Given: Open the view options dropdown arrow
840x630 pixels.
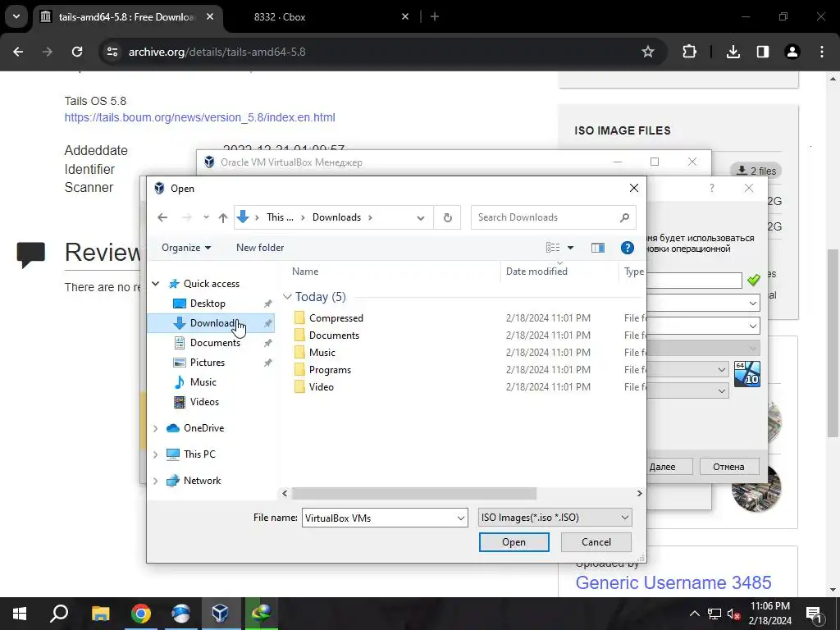Looking at the screenshot, I should click(571, 248).
